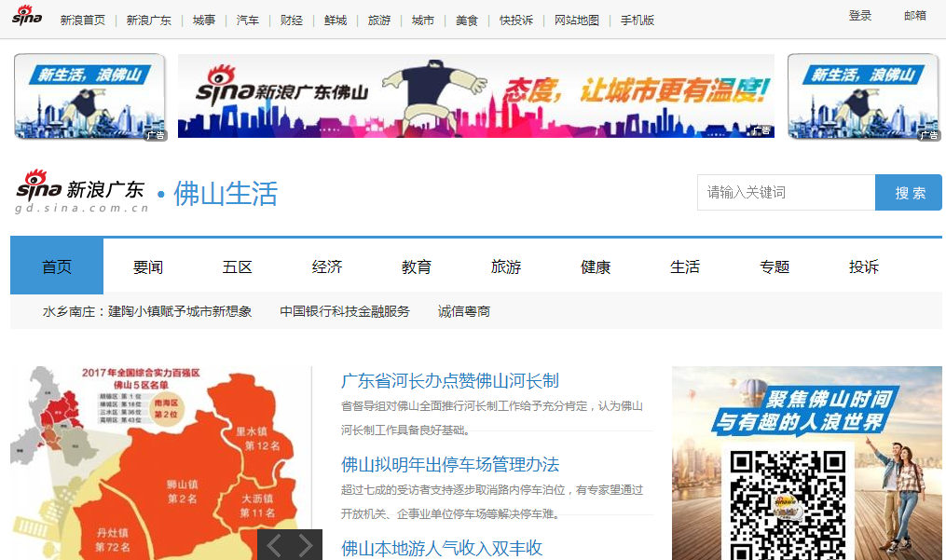Visit the 鲜城 top link
This screenshot has height=560, width=946.
click(x=336, y=20)
